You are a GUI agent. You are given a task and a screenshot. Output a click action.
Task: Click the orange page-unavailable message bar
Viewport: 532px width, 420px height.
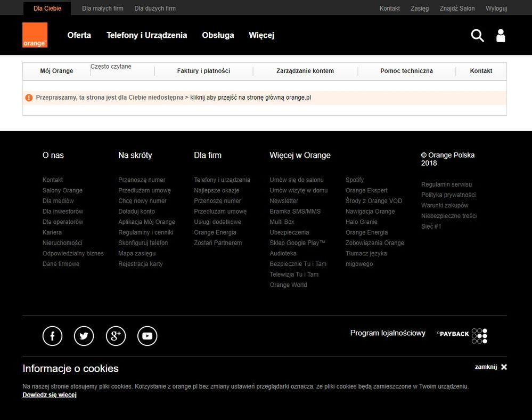click(264, 98)
